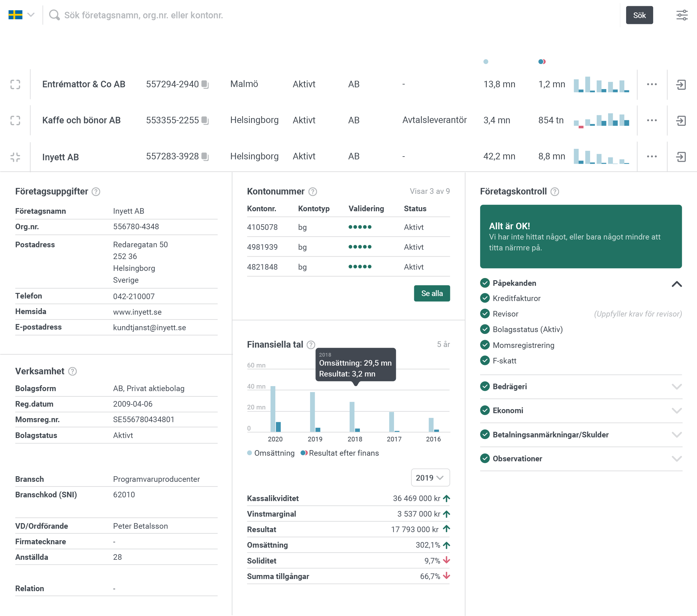Open the filter settings sliders icon

coord(682,15)
